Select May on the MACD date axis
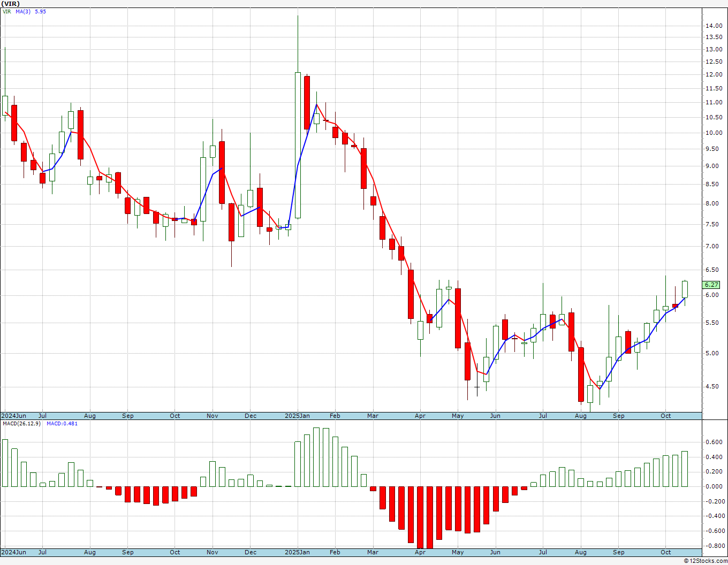The height and width of the screenshot is (565, 728). click(458, 552)
